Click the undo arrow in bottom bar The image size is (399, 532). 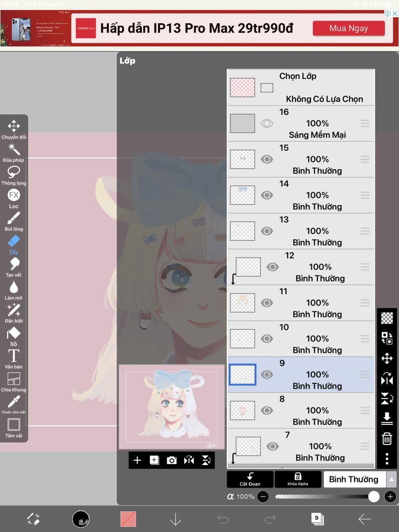point(223,519)
